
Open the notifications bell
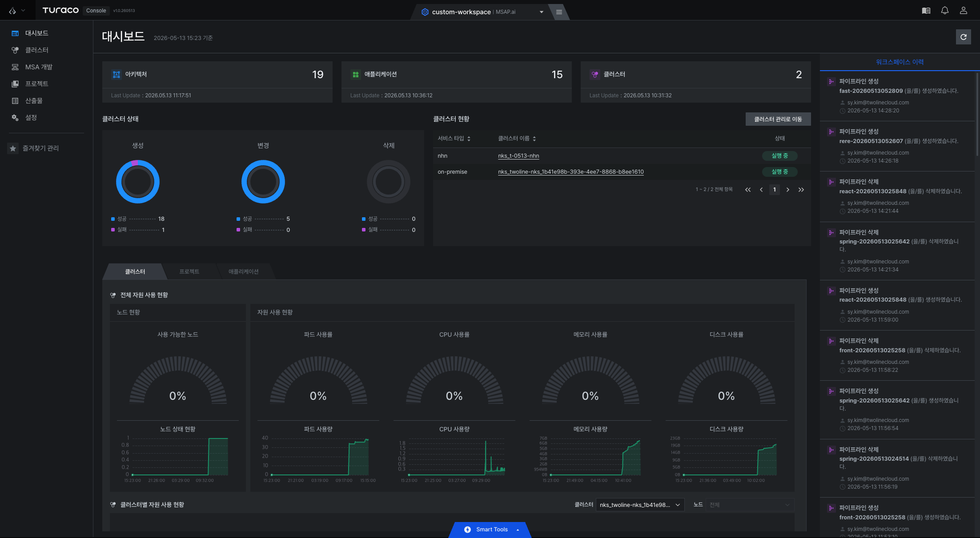pos(945,11)
